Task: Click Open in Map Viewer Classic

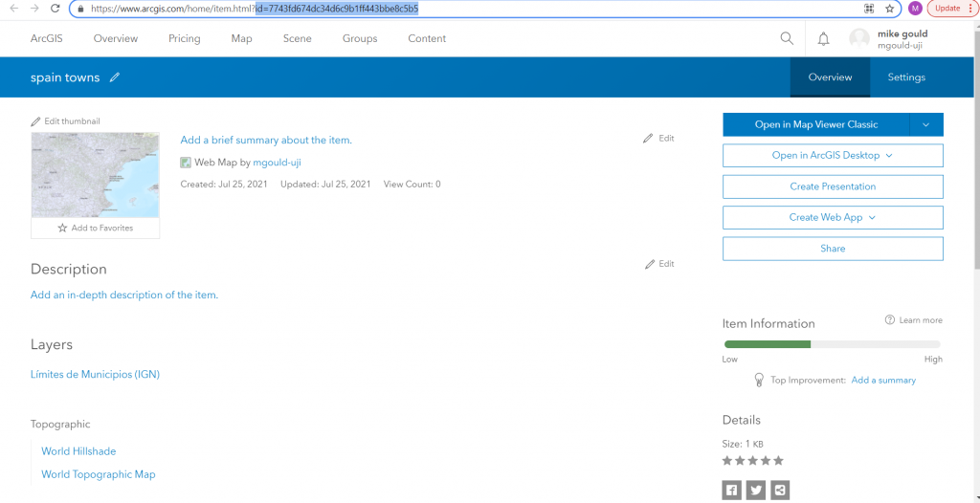Action: [x=816, y=124]
